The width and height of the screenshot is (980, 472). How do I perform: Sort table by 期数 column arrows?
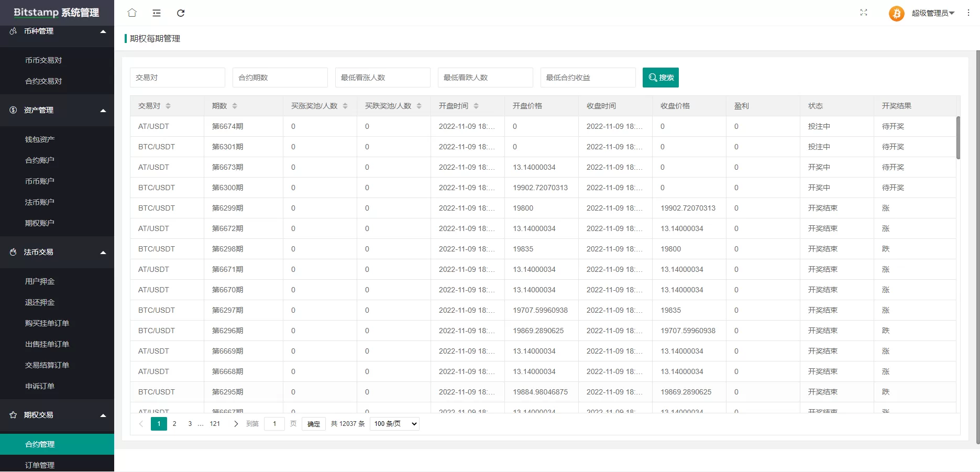click(235, 106)
